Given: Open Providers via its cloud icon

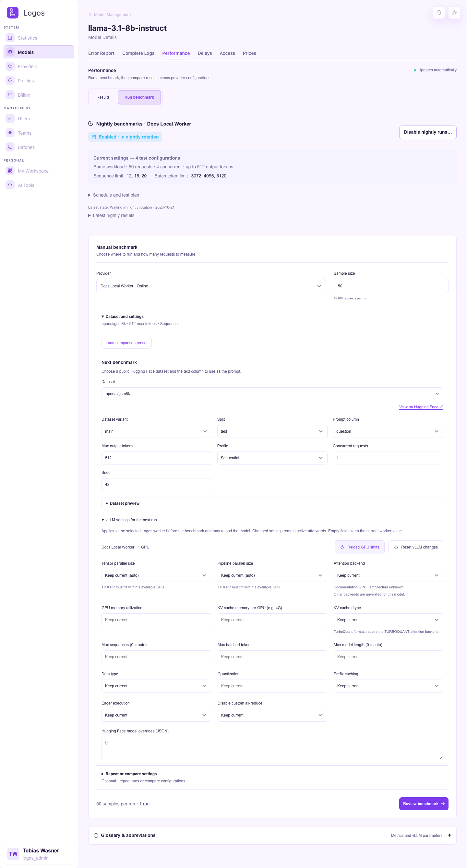Looking at the screenshot, I should (x=10, y=66).
